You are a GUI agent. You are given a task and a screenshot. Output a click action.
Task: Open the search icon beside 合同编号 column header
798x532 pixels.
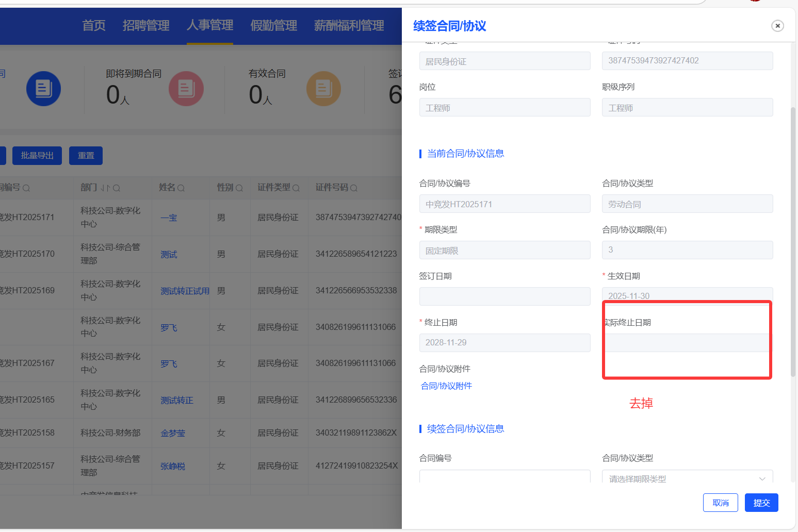pyautogui.click(x=26, y=188)
